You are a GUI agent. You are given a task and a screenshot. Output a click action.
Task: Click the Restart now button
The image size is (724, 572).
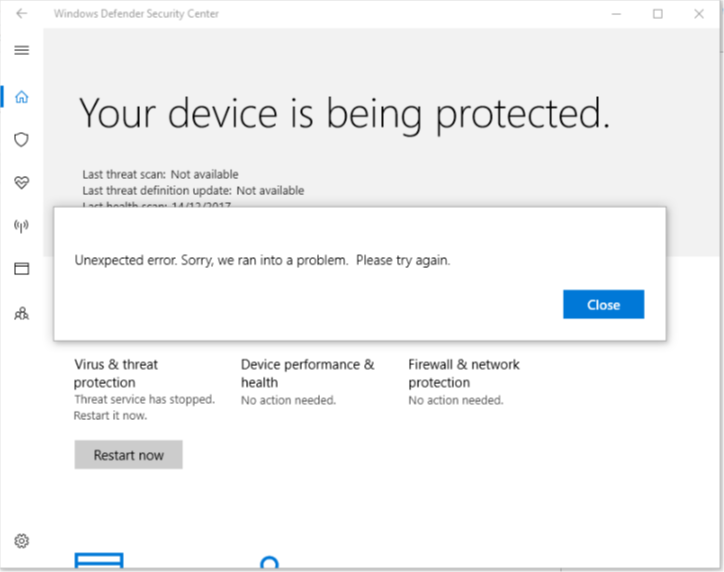[128, 455]
